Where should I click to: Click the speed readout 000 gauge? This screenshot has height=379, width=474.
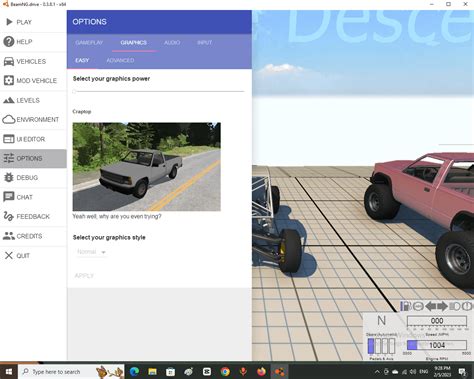[x=437, y=321]
